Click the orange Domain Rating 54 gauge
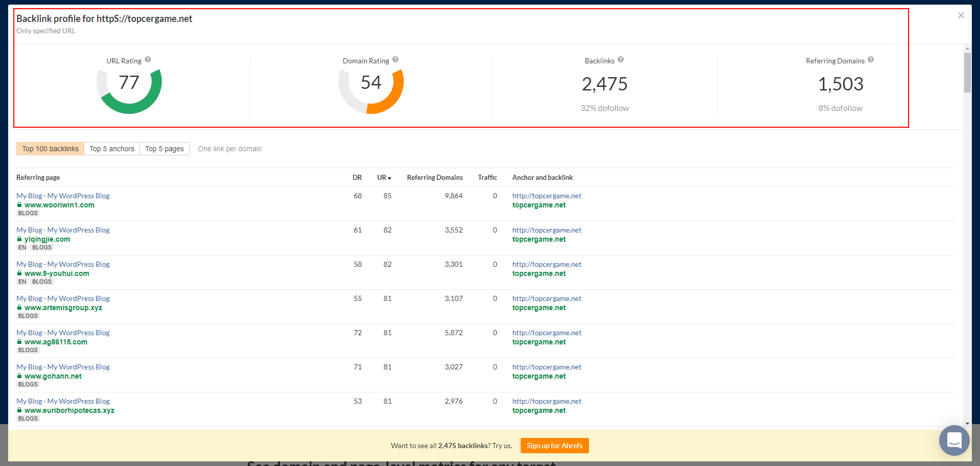Image resolution: width=980 pixels, height=466 pixels. [x=371, y=85]
